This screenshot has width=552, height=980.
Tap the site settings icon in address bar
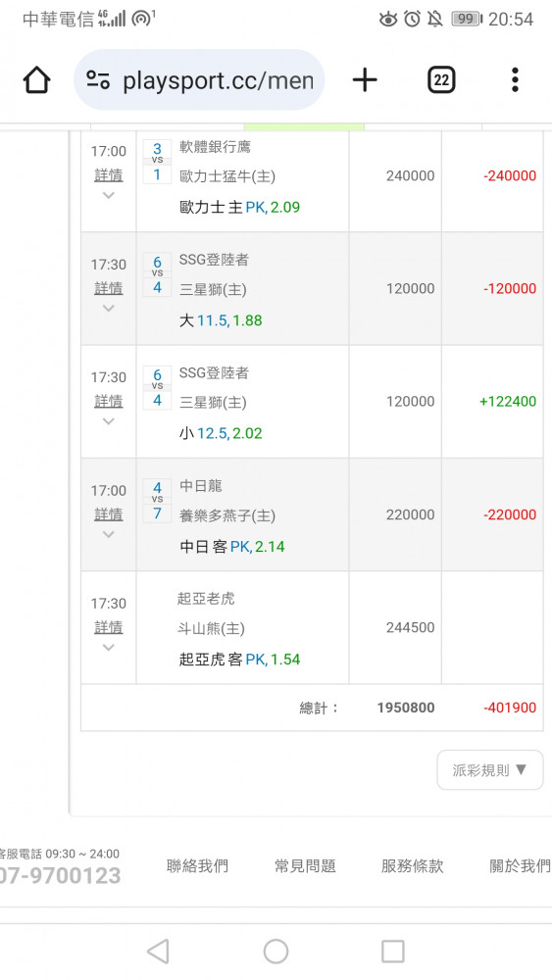point(98,80)
